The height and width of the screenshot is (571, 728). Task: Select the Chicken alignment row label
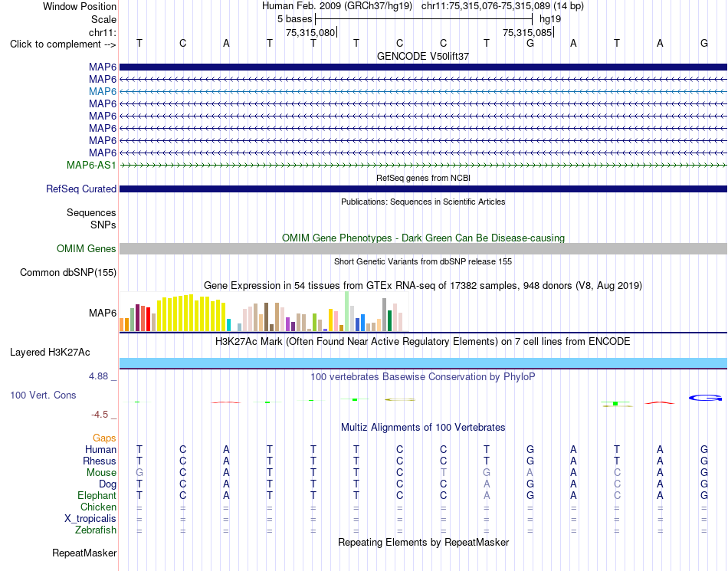coord(98,507)
